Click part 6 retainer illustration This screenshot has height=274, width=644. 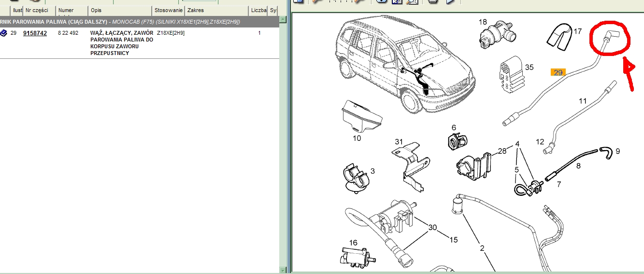tap(456, 141)
